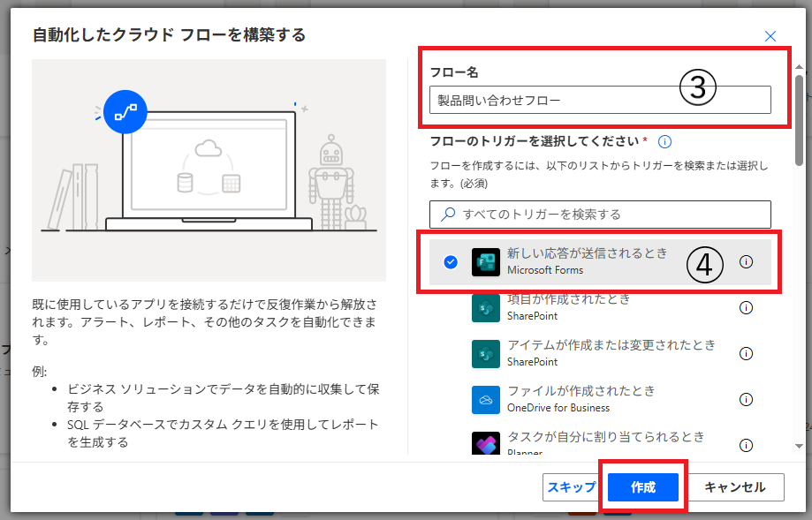This screenshot has width=812, height=520.
Task: Click the Planner icon for タスクが自分に割り当てられるとき
Action: (x=486, y=444)
